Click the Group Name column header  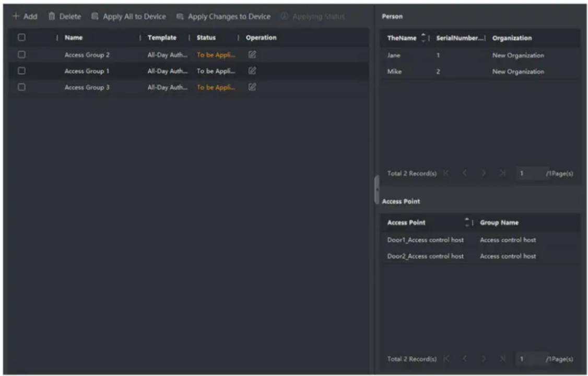(x=499, y=222)
